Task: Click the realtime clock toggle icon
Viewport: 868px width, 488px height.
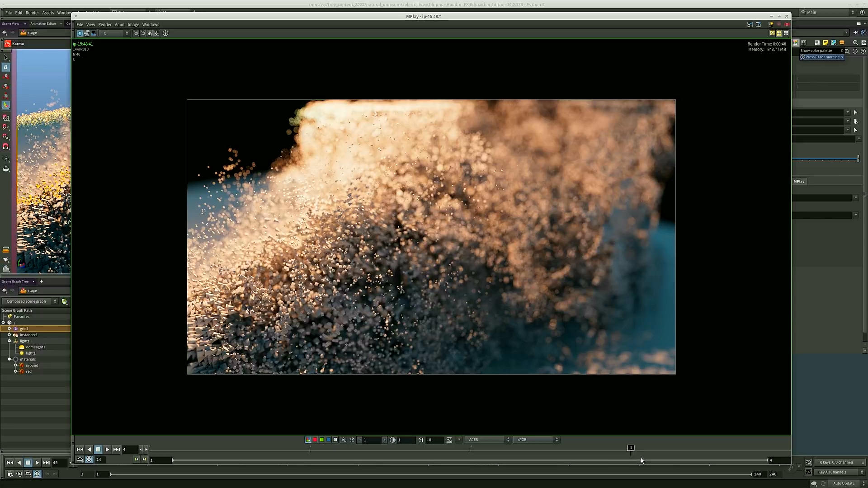Action: [89, 460]
